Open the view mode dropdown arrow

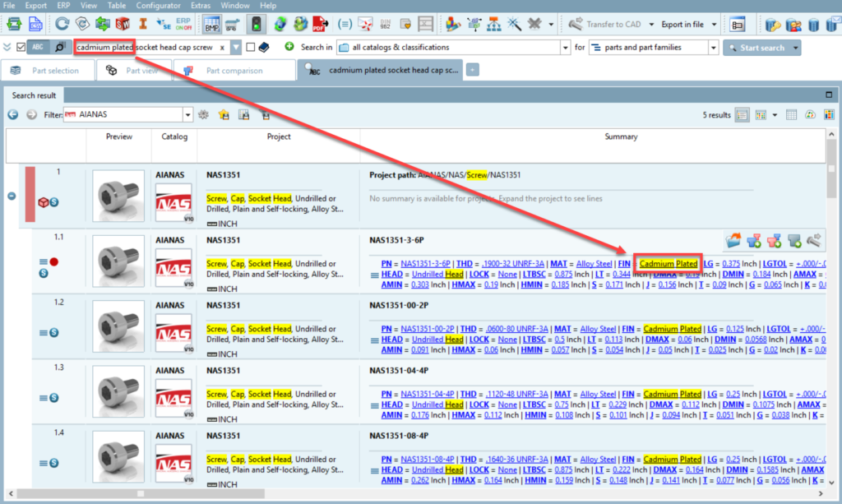775,115
